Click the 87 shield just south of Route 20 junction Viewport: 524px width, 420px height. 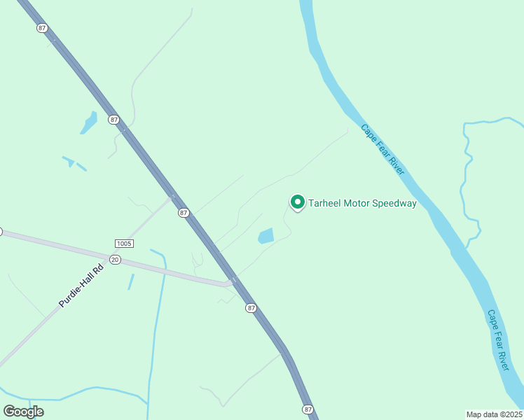point(251,308)
